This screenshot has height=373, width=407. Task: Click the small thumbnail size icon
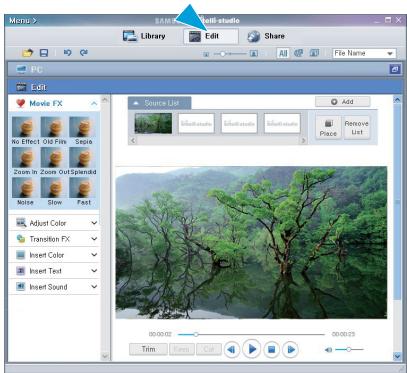click(206, 54)
